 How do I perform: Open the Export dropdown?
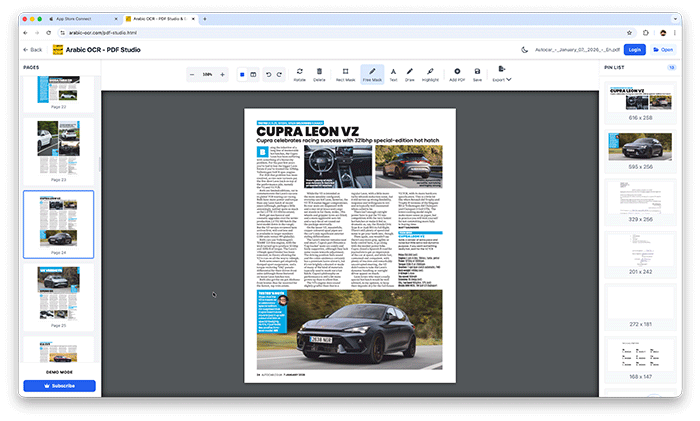[x=502, y=74]
